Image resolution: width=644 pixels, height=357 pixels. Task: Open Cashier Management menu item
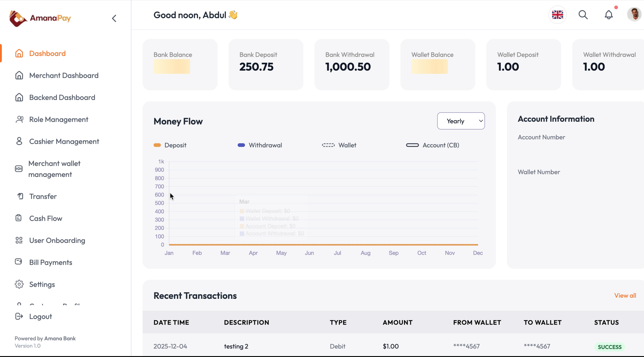pos(64,142)
